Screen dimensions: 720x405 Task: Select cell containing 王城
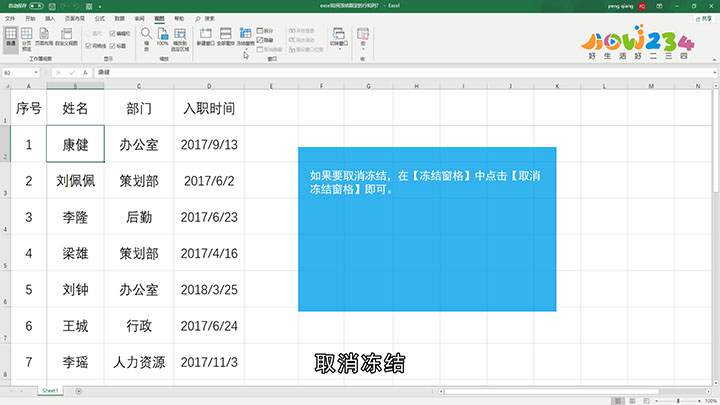point(75,326)
